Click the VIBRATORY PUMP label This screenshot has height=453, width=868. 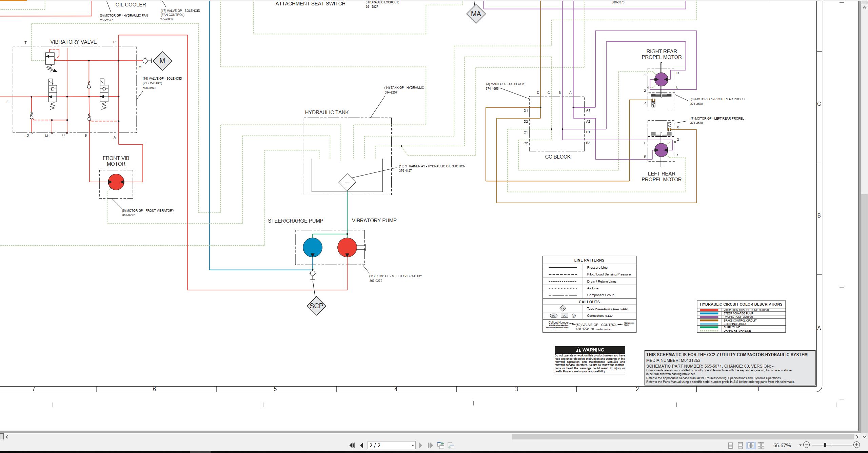[374, 221]
